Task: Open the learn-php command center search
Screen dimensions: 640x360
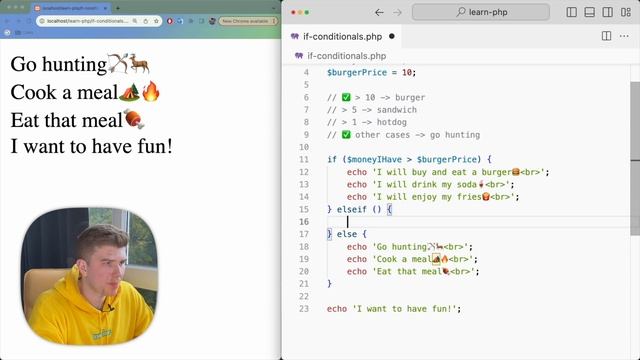Action: [481, 12]
